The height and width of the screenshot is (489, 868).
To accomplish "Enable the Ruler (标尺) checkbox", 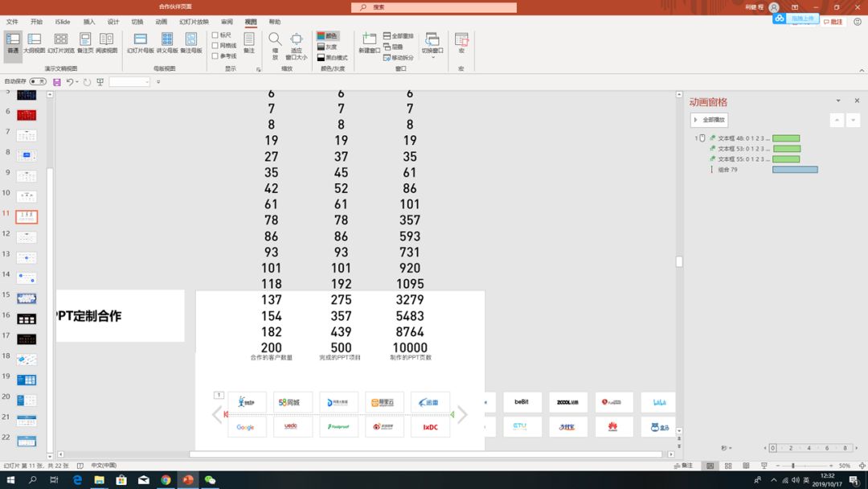I will point(215,35).
